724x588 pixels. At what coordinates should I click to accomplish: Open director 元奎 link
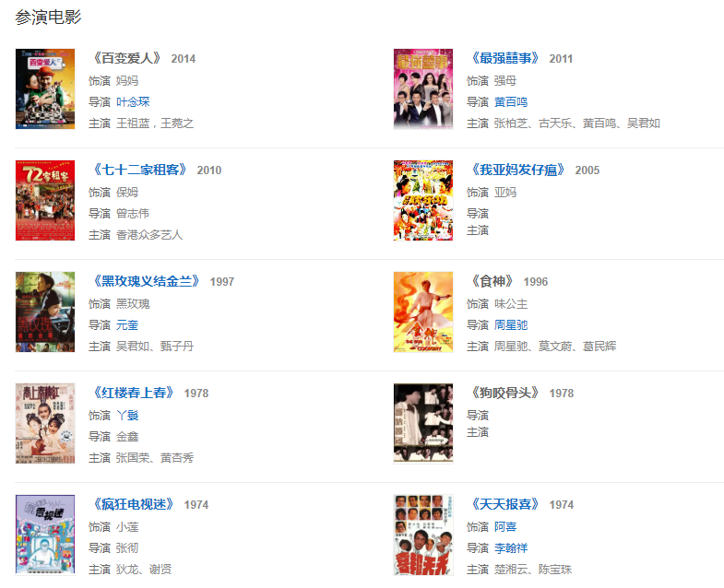tap(127, 325)
